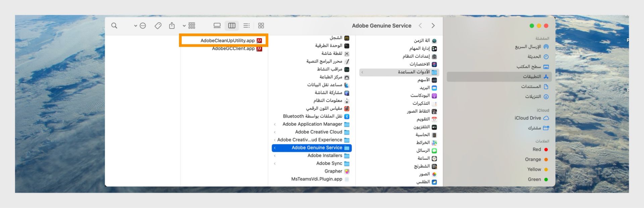This screenshot has height=208, width=644.
Task: Expand Adobe Creative Cloud folder
Action: click(x=275, y=132)
